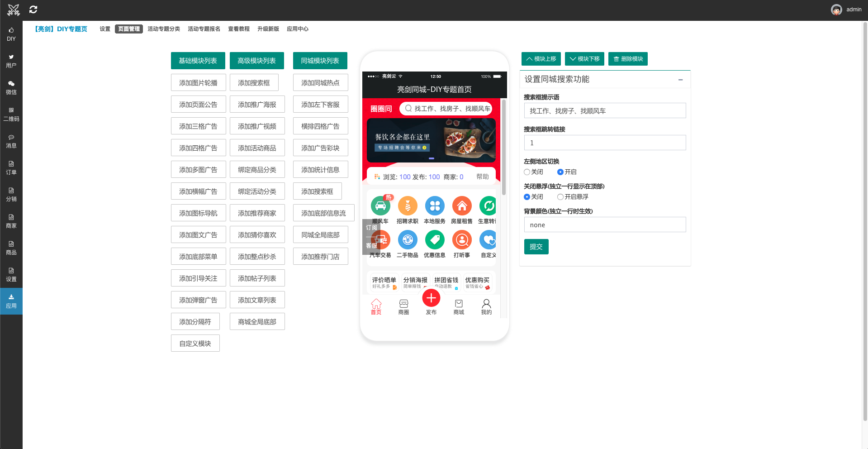The width and height of the screenshot is (868, 449).
Task: Click the 搜索框跳转链接 input field
Action: pyautogui.click(x=605, y=143)
